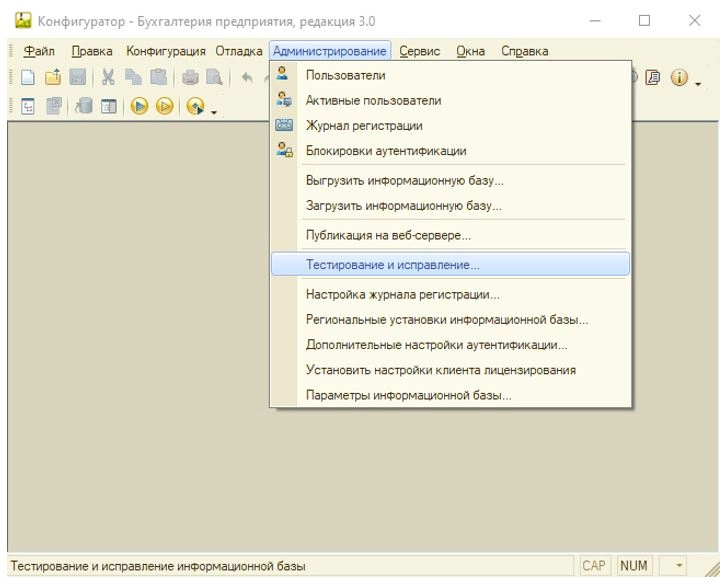
Task: Click the Undo arrow icon
Action: 247,77
